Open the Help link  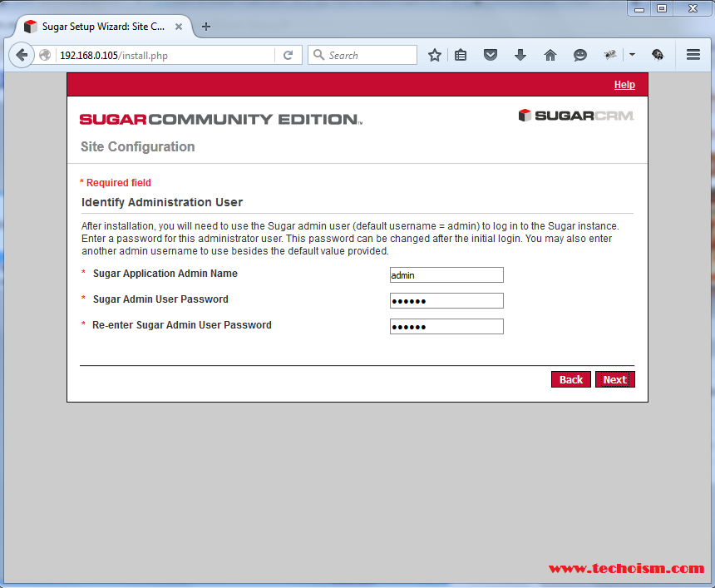(624, 85)
